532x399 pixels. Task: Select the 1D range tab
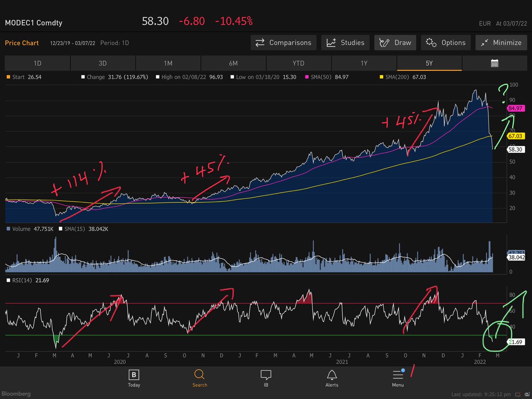pos(37,63)
